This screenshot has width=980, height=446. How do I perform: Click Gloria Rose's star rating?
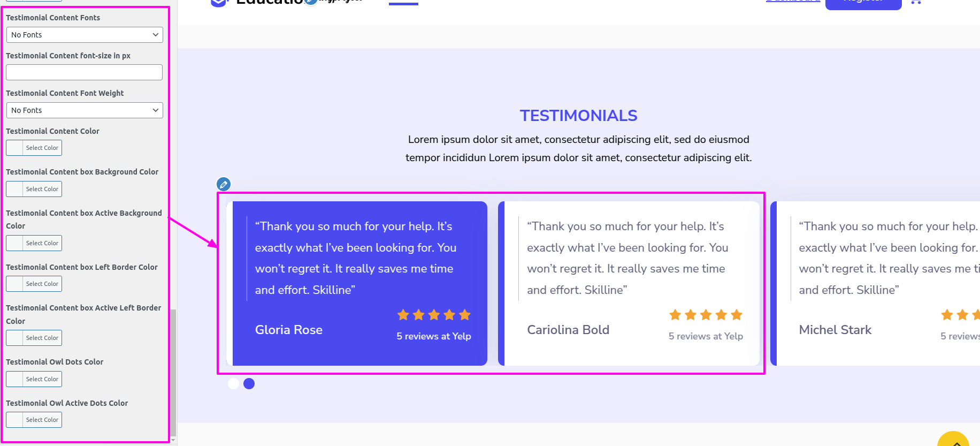click(434, 315)
